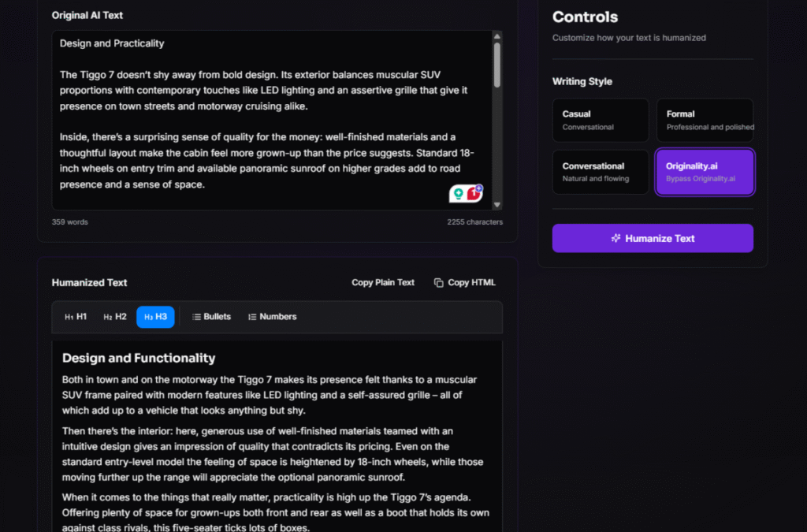Toggle the active H3 heading button
The height and width of the screenshot is (532, 807).
tap(155, 317)
